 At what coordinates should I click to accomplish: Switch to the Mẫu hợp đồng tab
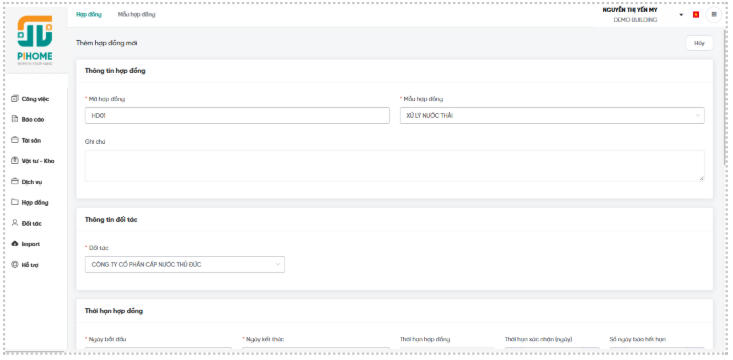(137, 14)
